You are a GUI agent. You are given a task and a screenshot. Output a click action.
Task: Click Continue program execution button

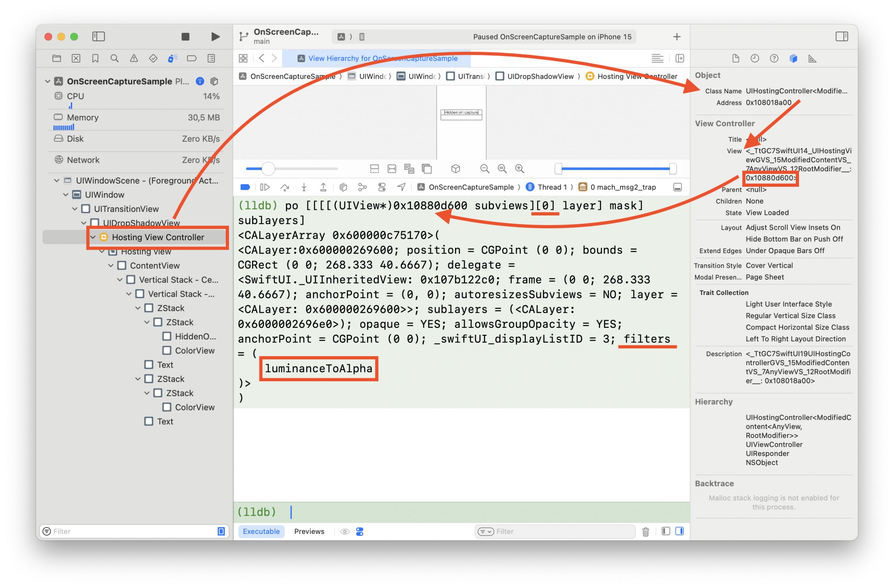click(x=265, y=187)
